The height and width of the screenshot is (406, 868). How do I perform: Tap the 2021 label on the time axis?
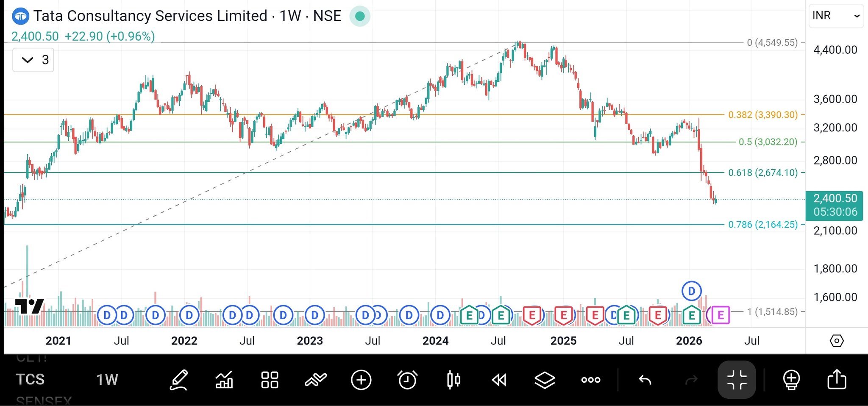tap(58, 341)
